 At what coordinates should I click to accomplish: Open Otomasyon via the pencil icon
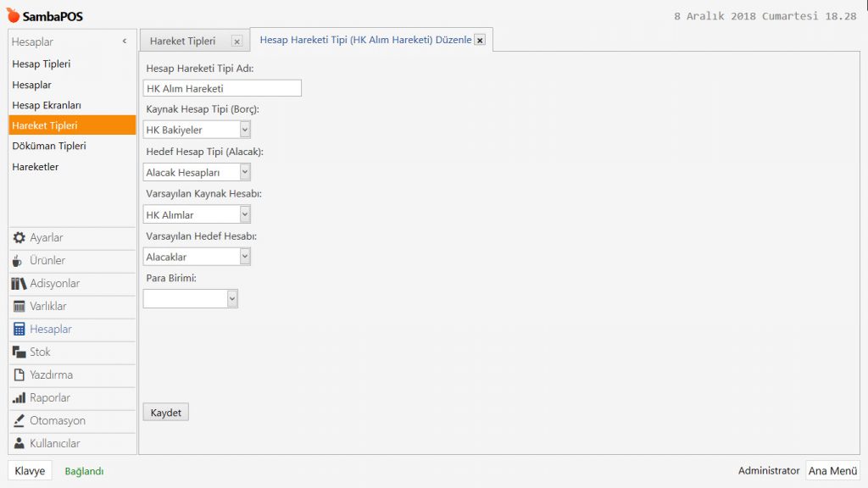point(19,421)
